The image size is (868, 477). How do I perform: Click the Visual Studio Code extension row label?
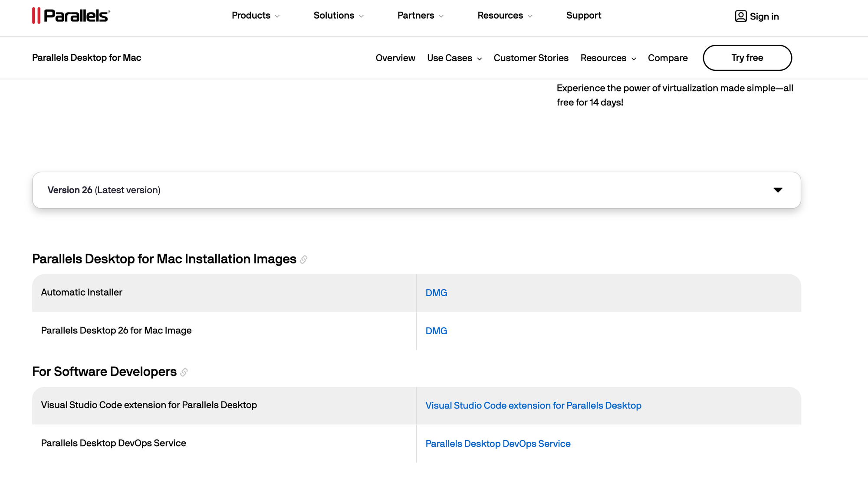149,405
